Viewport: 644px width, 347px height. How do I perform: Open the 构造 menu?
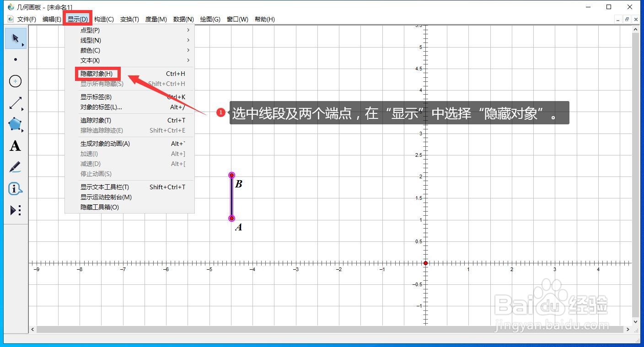point(104,19)
